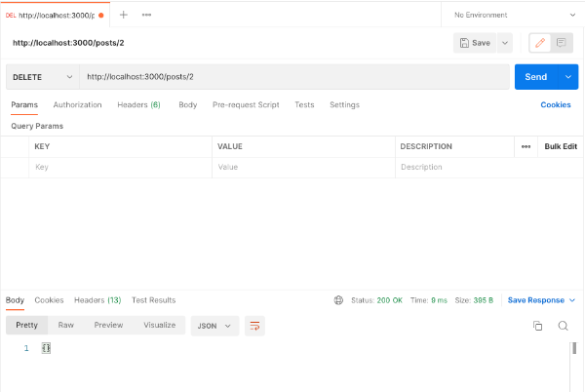
Task: Switch to the Authorization tab
Action: pyautogui.click(x=77, y=104)
